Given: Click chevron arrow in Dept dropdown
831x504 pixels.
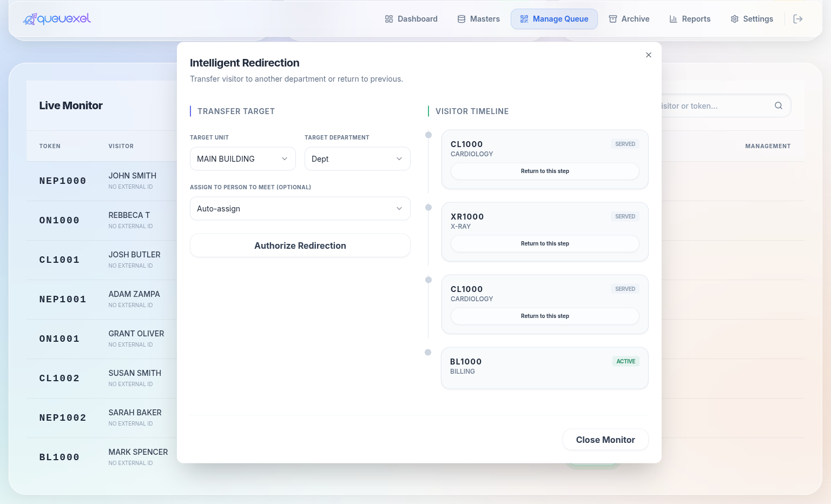Looking at the screenshot, I should coord(399,159).
